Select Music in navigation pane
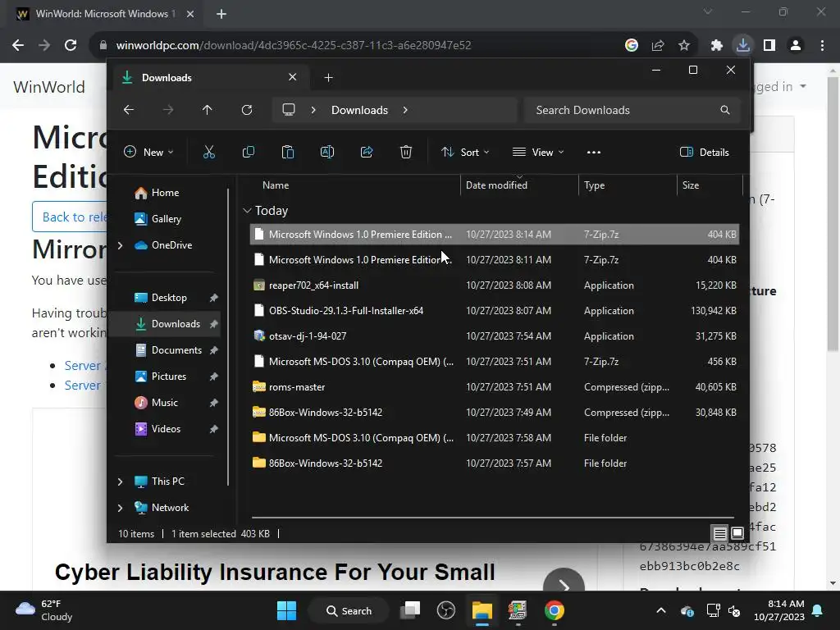Image resolution: width=840 pixels, height=630 pixels. click(x=164, y=402)
